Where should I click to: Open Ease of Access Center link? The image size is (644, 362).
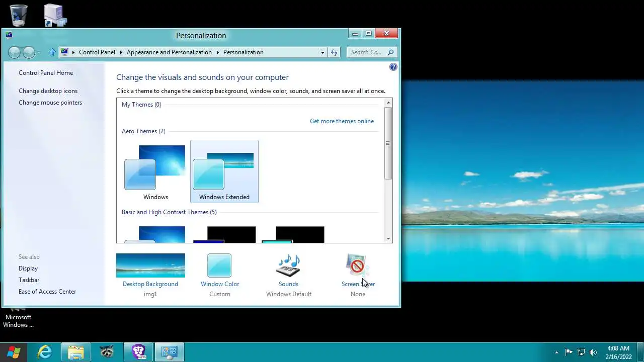[47, 292]
